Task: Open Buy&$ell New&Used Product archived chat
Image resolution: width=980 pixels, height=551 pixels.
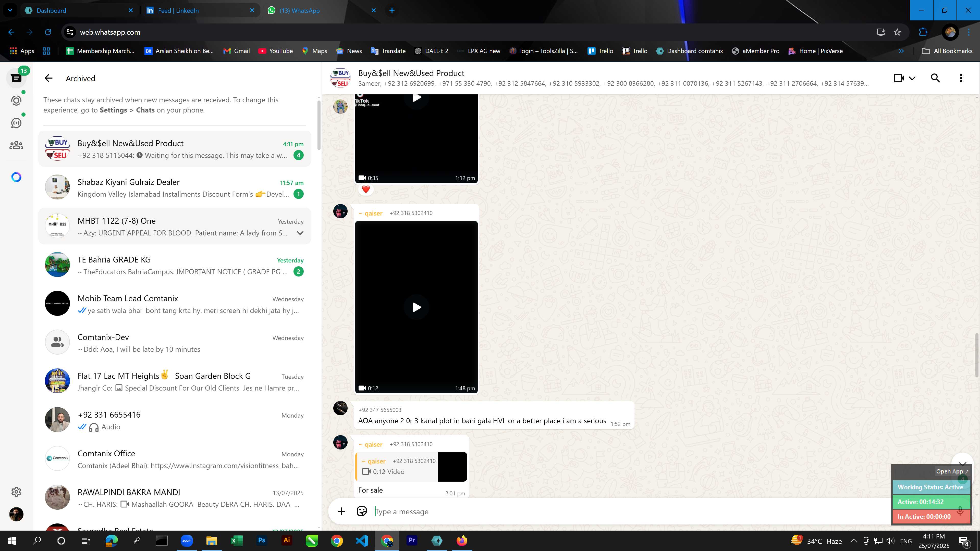Action: pyautogui.click(x=175, y=149)
